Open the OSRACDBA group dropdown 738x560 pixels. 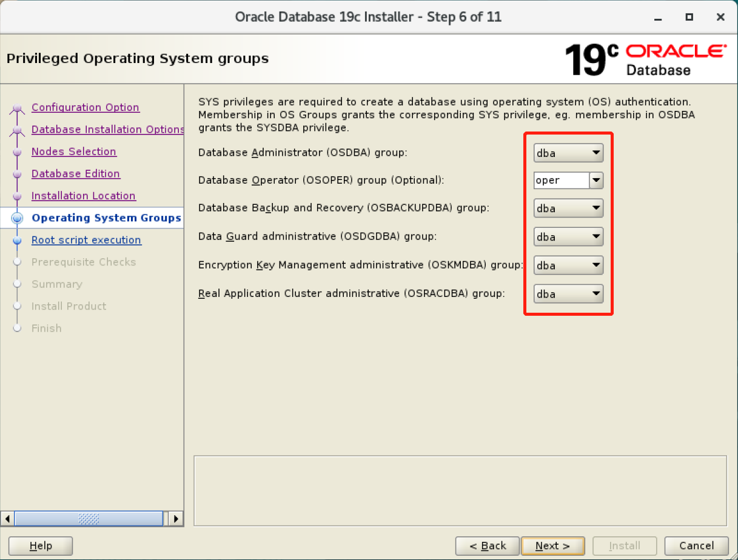tap(568, 294)
